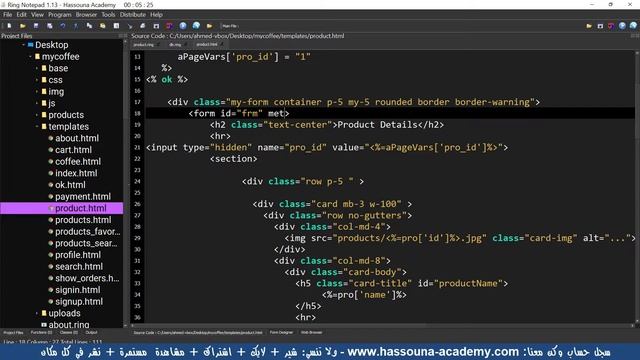Click the folder icon left of Main File label
640x360 pixels.
(209, 26)
